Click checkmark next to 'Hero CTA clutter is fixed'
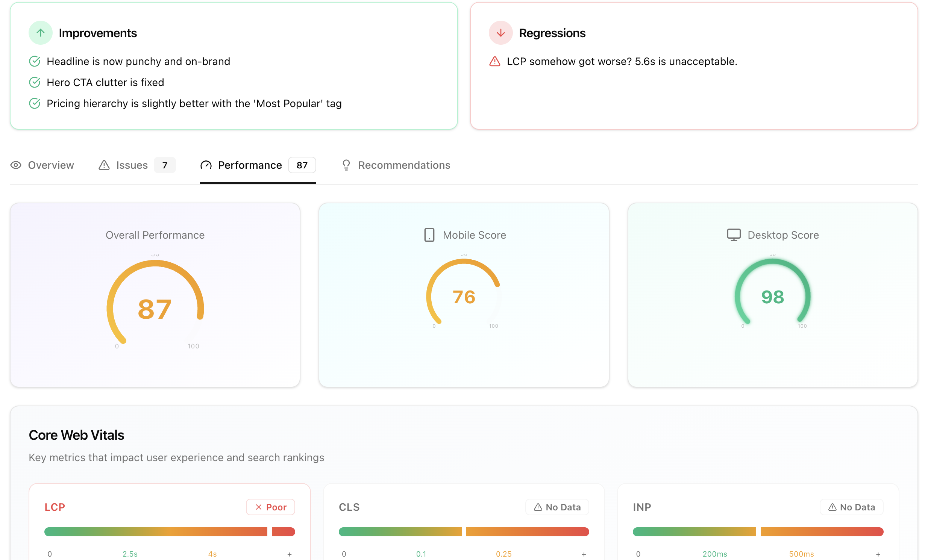 (x=35, y=82)
